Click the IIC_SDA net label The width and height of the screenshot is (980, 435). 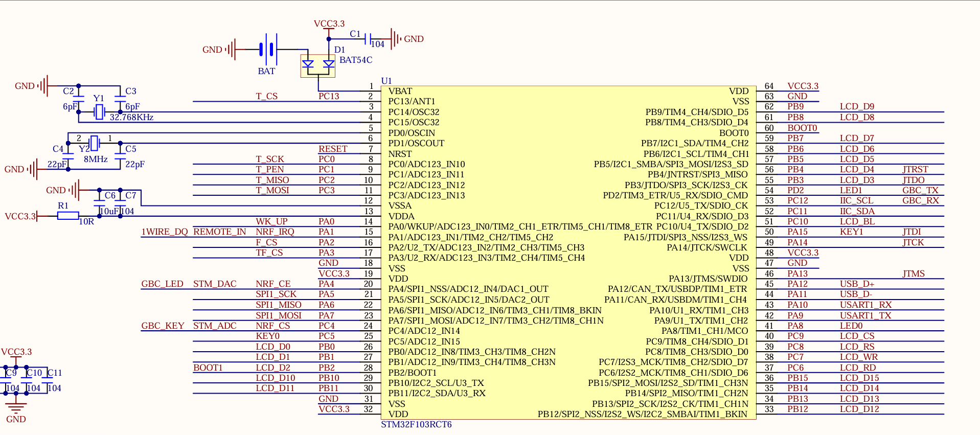tap(857, 211)
